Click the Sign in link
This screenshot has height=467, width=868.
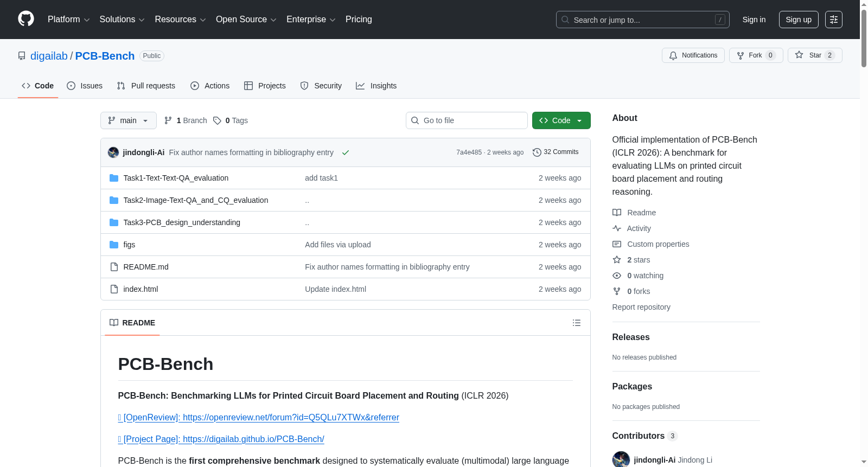(754, 20)
